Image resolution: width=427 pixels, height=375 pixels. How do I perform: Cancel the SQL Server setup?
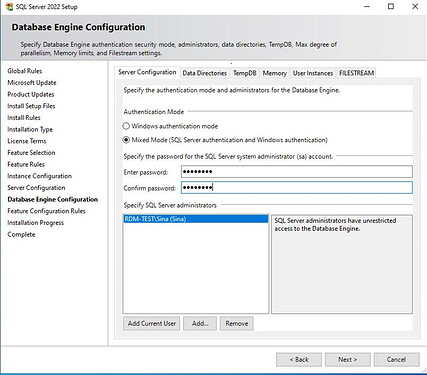pyautogui.click(x=396, y=360)
